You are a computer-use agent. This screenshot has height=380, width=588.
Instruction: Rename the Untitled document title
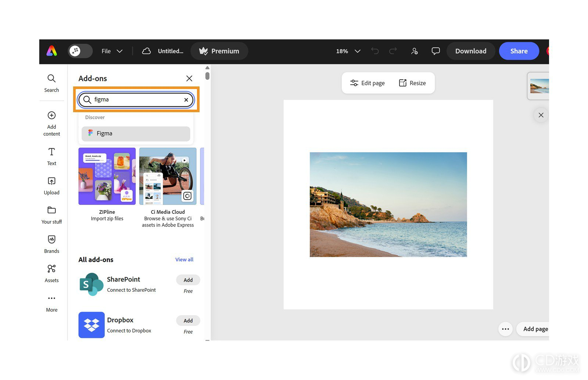click(x=171, y=51)
